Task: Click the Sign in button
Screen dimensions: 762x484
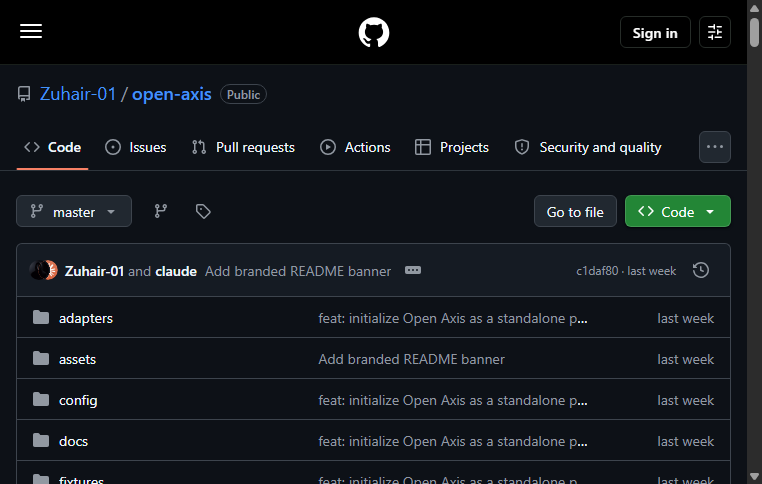Action: tap(655, 32)
